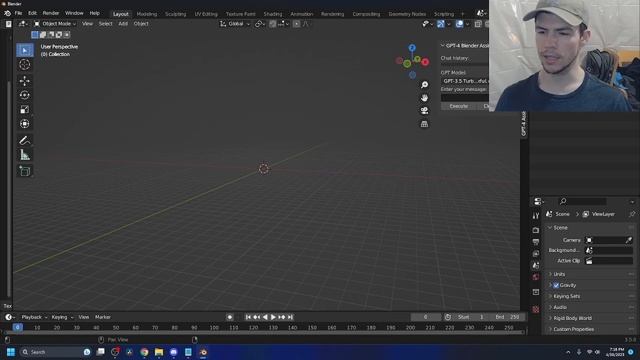640x360 pixels.
Task: Expand the Keying Sets panel
Action: click(x=566, y=296)
